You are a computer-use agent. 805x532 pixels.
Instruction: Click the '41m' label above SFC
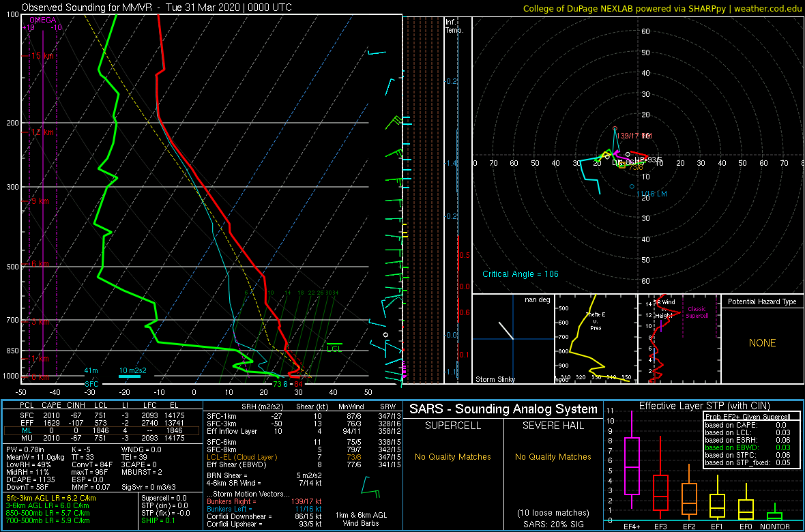pos(91,371)
